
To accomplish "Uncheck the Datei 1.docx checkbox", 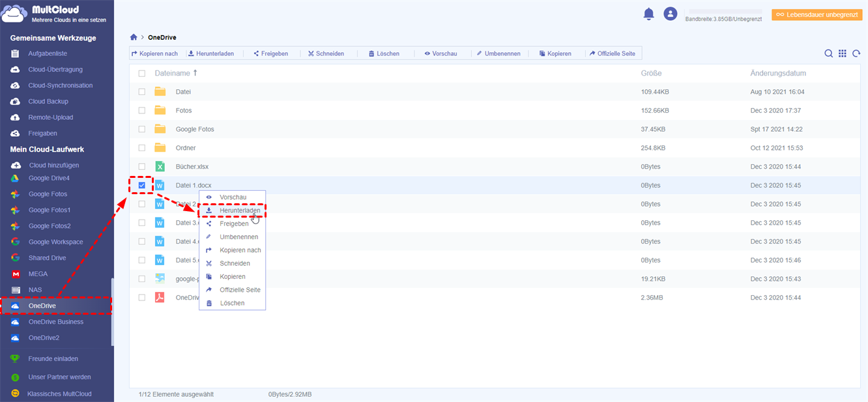I will (142, 186).
